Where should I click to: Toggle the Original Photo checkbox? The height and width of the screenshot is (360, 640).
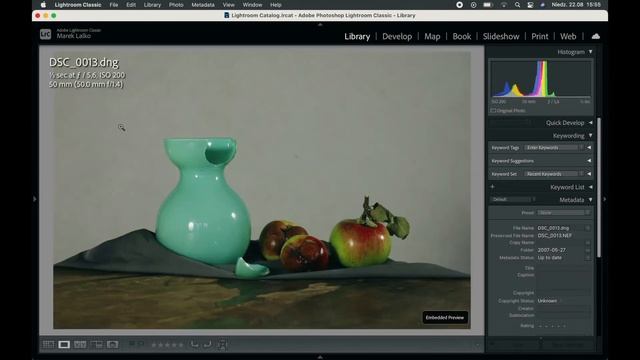[x=493, y=111]
